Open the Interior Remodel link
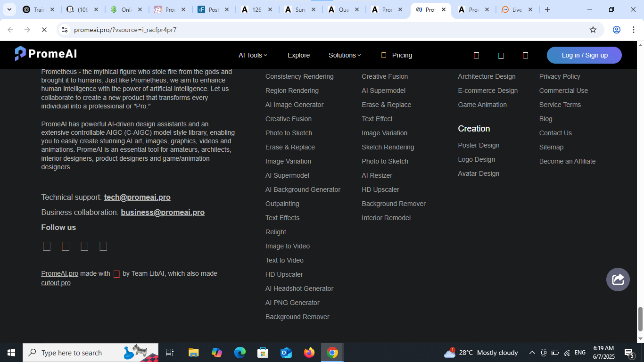 click(386, 218)
